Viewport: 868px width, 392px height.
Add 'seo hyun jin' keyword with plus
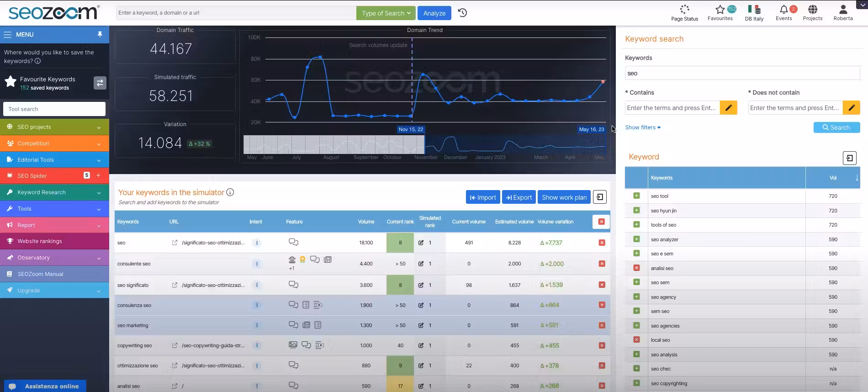pos(636,210)
